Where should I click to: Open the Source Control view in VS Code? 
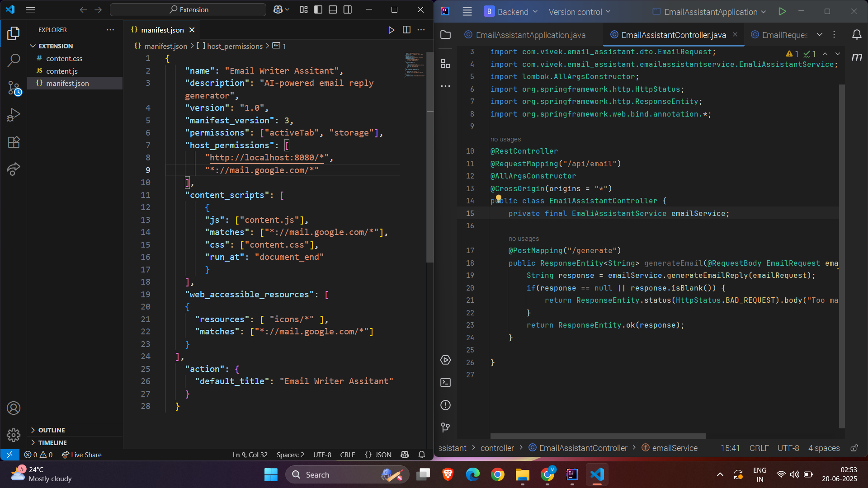(14, 88)
